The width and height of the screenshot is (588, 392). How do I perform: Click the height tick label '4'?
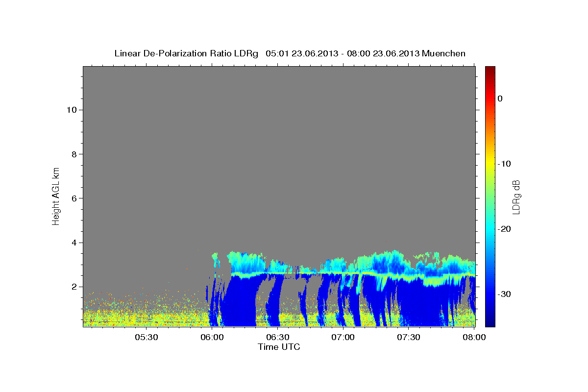click(74, 243)
